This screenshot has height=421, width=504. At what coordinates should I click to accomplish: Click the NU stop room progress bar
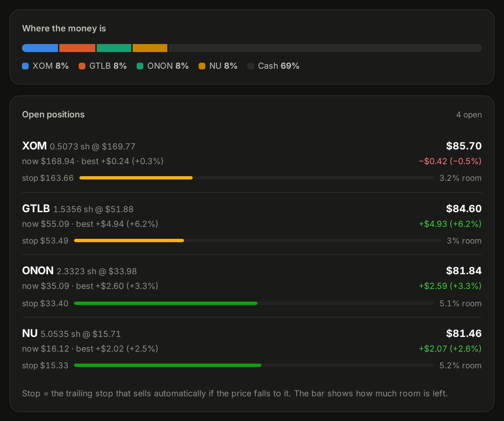tap(254, 365)
